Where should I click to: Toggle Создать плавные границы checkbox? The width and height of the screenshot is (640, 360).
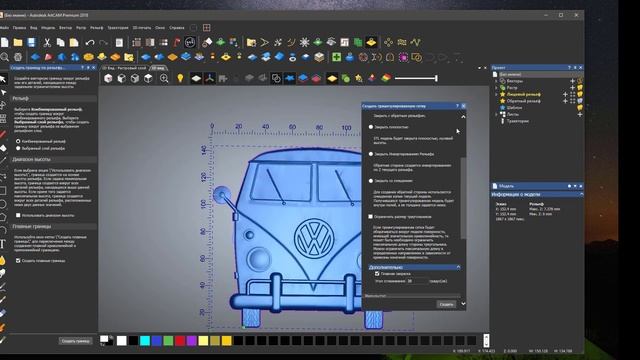tap(18, 260)
